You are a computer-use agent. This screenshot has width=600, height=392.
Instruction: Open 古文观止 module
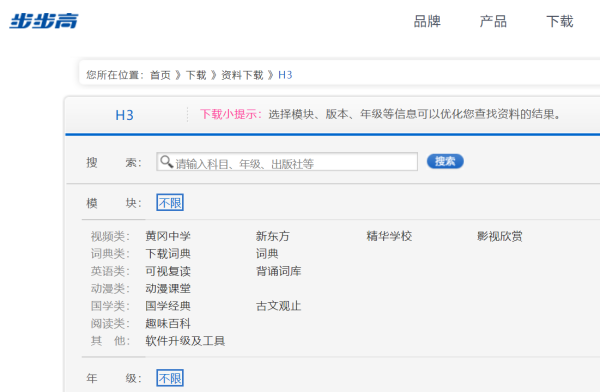tap(279, 306)
